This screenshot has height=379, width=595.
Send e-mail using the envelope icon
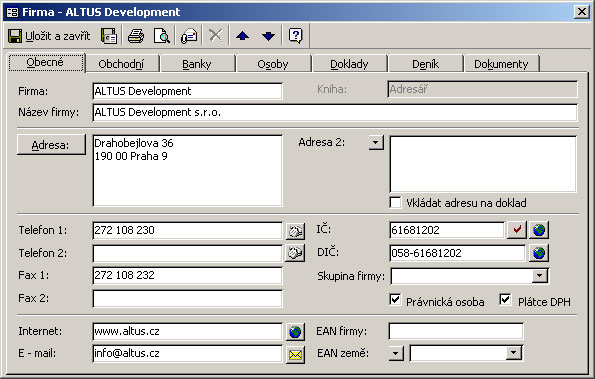tap(295, 354)
